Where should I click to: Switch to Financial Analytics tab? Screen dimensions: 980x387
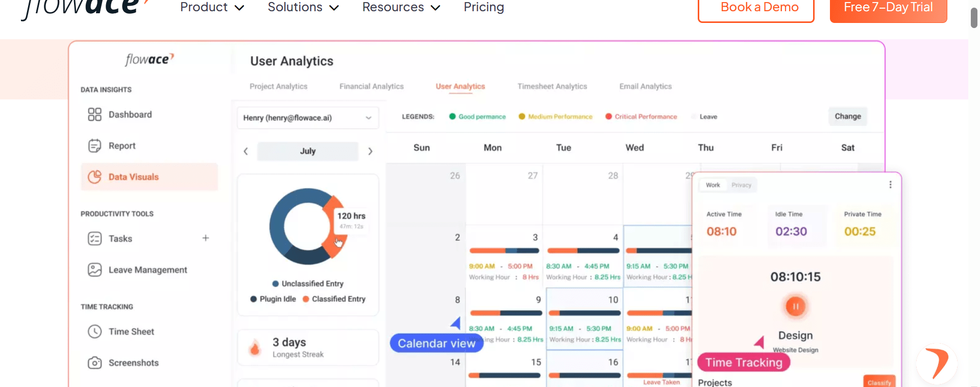[x=372, y=87]
